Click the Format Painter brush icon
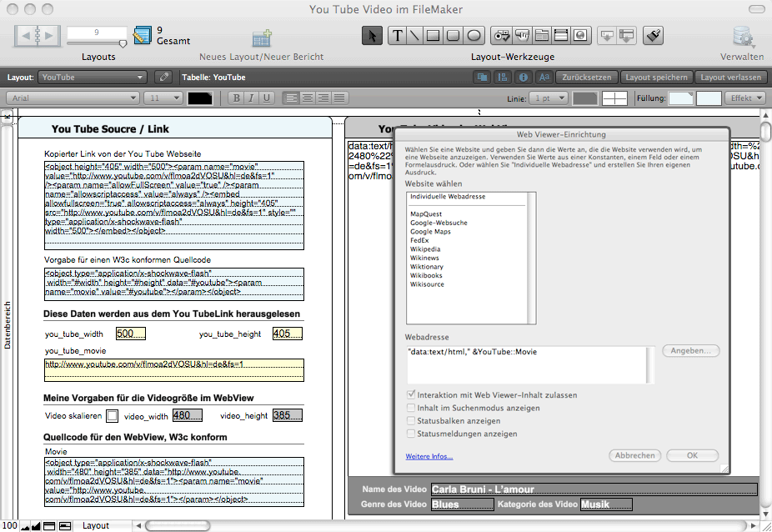Viewport: 772px width, 532px height. (x=654, y=36)
